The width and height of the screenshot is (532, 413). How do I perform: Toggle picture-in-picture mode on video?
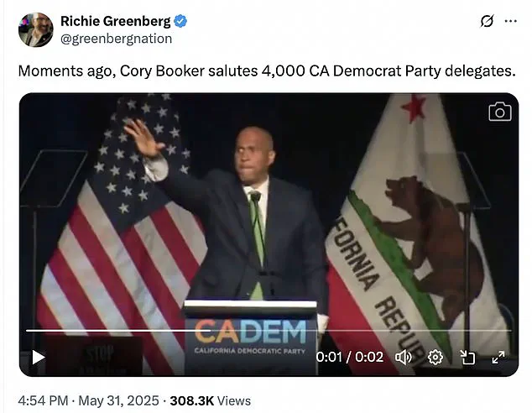[x=467, y=357]
